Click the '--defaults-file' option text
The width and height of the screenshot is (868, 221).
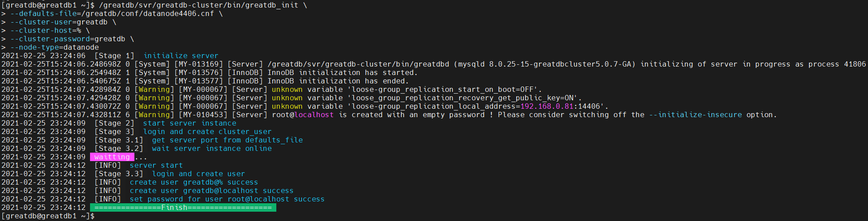point(43,14)
